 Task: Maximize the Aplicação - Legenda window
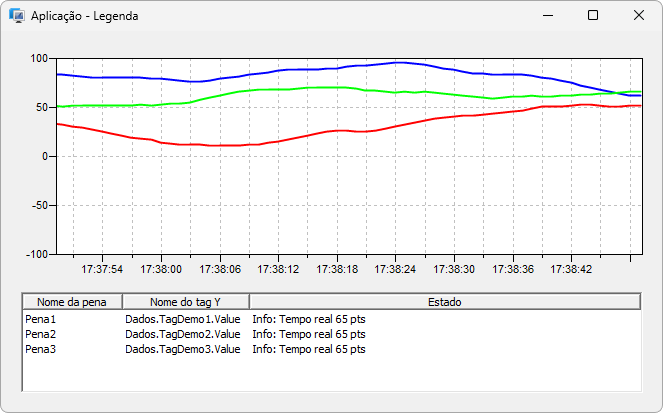pos(592,16)
